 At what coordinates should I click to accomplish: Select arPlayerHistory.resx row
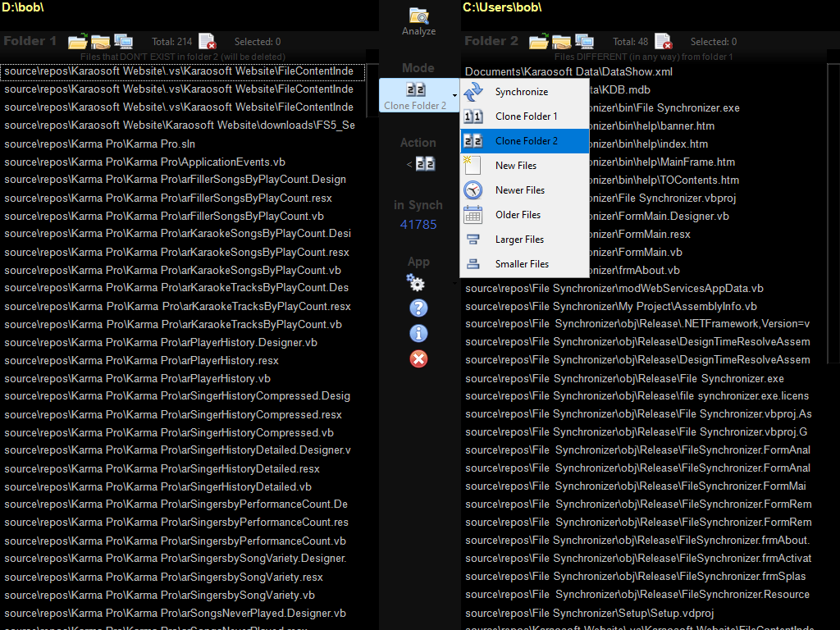(182, 361)
